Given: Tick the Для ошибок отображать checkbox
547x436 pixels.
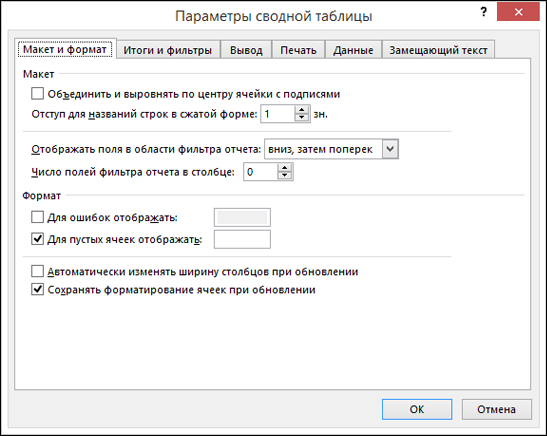Looking at the screenshot, I should pyautogui.click(x=38, y=217).
